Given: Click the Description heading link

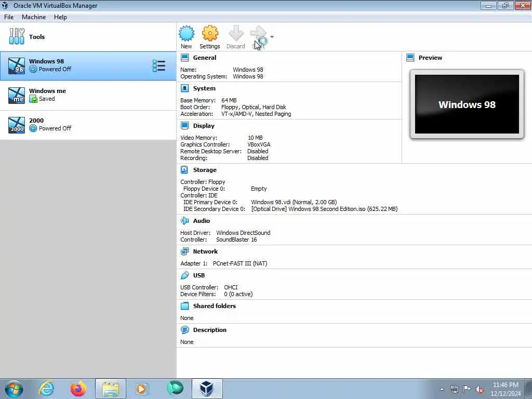Looking at the screenshot, I should pos(210,330).
